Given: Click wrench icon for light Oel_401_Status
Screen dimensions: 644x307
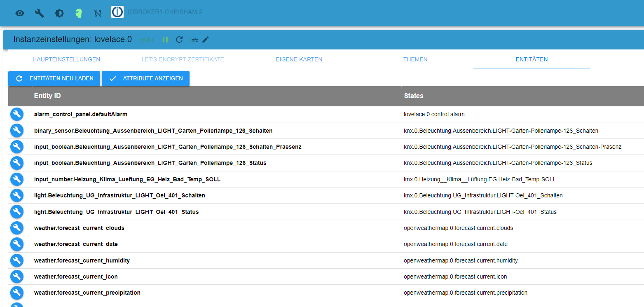Looking at the screenshot, I should (x=17, y=212).
